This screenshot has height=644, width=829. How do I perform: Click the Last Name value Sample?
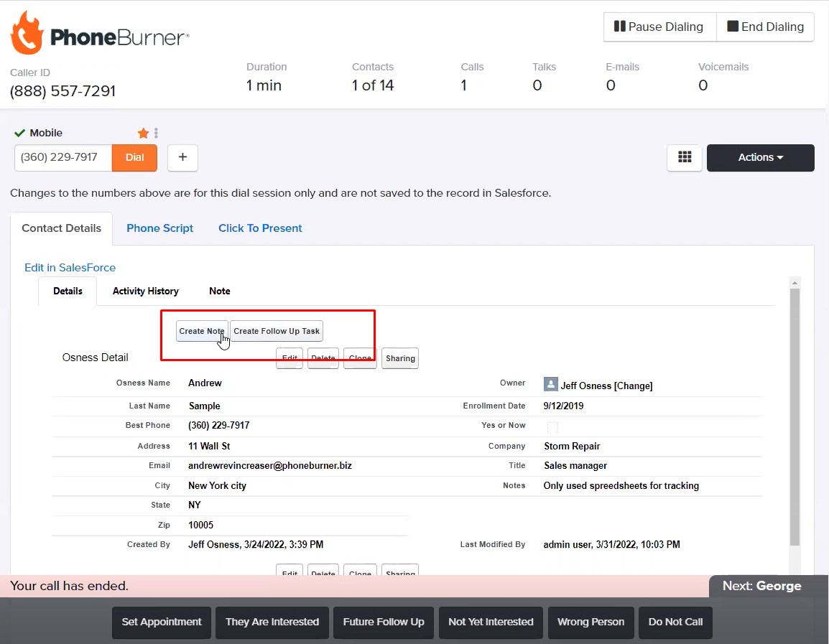click(x=205, y=406)
